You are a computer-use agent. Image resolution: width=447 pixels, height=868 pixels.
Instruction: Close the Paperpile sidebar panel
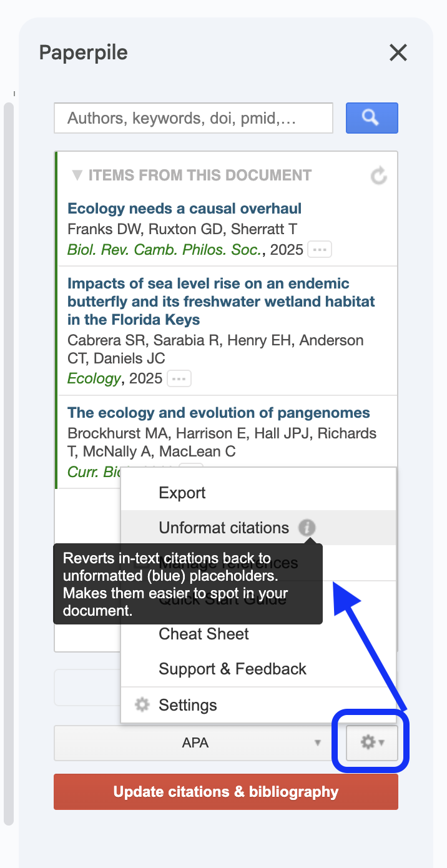pyautogui.click(x=398, y=53)
